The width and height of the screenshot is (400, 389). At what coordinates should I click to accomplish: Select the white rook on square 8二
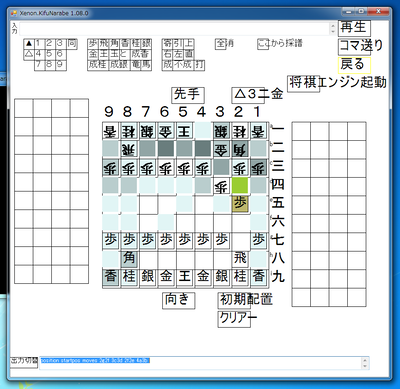(x=129, y=149)
